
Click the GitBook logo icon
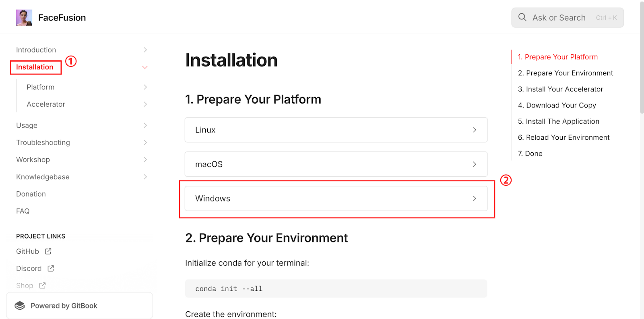point(20,306)
